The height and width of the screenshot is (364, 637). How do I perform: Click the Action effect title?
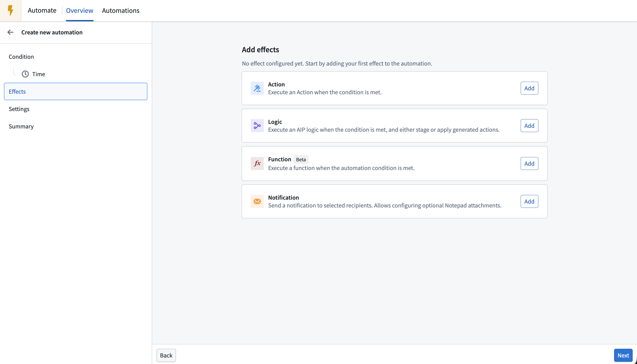point(276,84)
